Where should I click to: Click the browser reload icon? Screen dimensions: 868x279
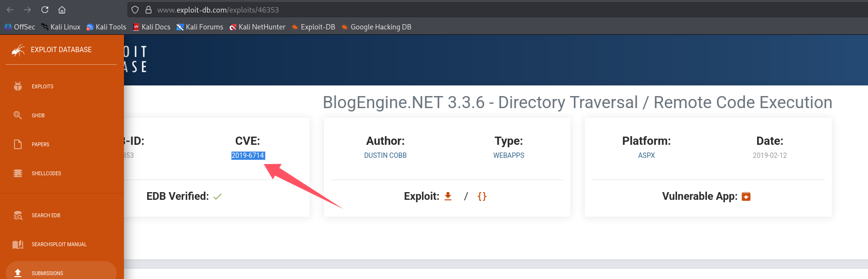45,10
